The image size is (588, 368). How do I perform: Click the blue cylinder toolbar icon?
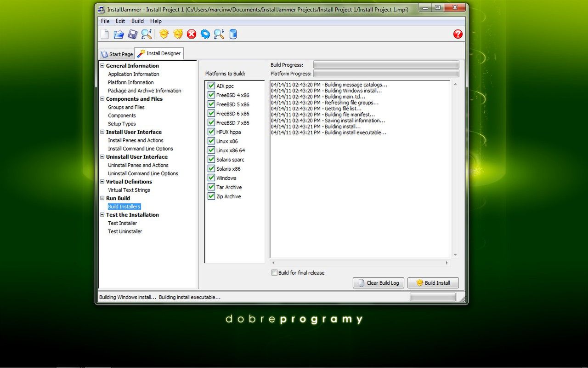point(233,34)
